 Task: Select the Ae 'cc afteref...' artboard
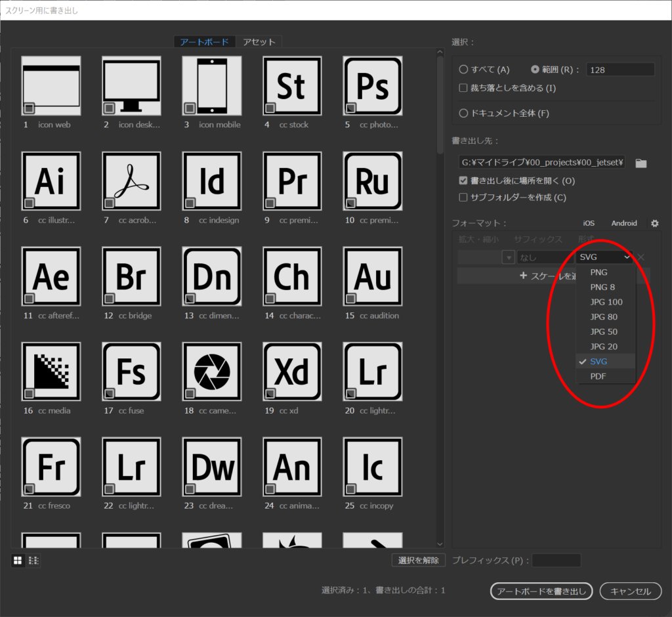[x=51, y=276]
